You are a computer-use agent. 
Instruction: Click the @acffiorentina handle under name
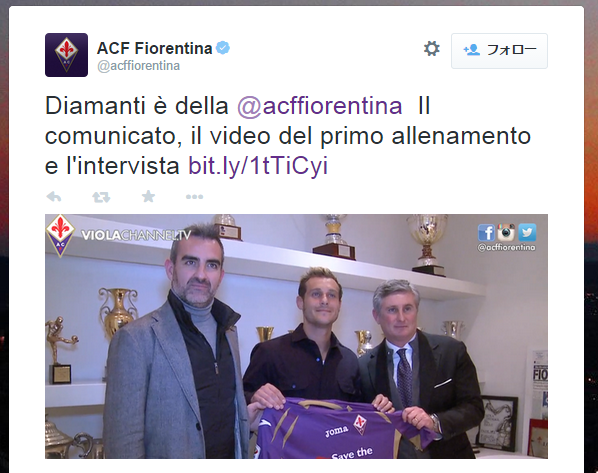pos(138,66)
